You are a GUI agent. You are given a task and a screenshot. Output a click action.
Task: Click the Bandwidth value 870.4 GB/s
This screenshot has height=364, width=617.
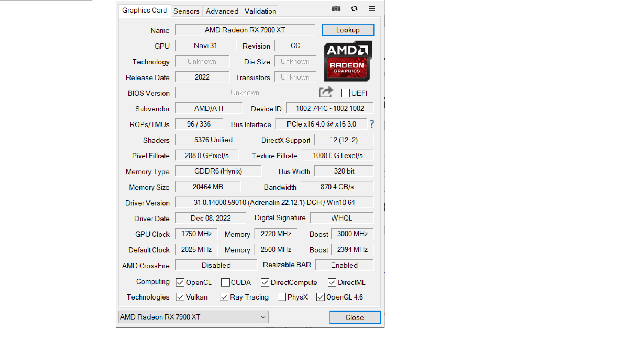click(337, 187)
